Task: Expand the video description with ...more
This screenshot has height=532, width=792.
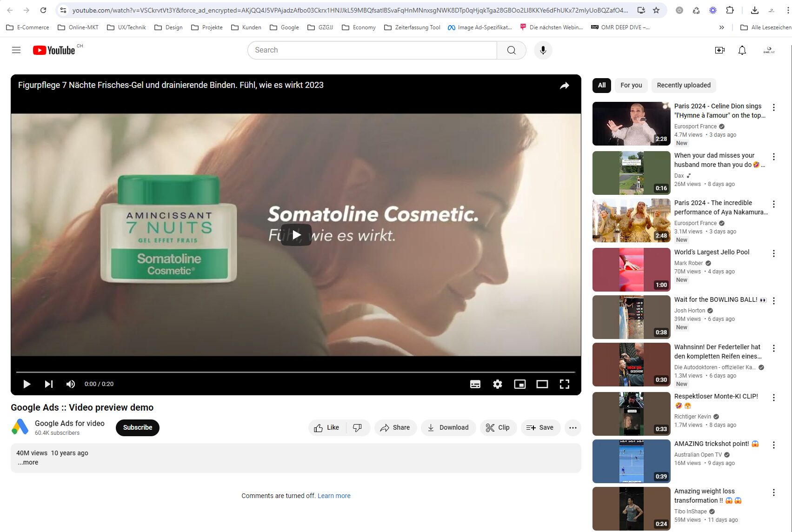Action: click(x=27, y=462)
